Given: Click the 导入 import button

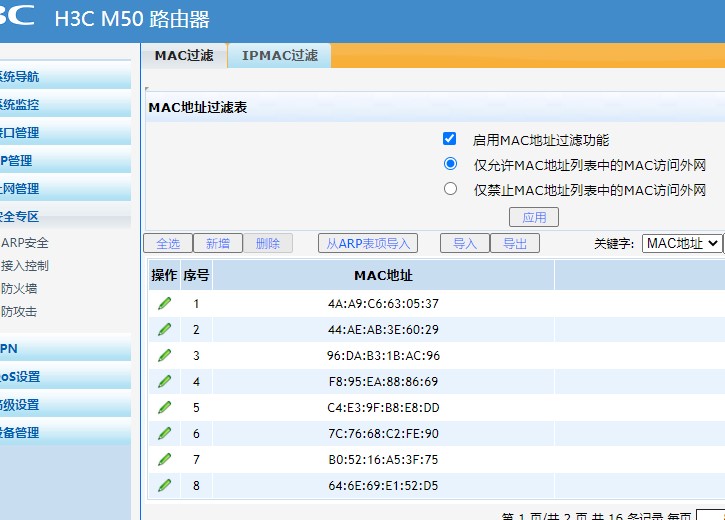Looking at the screenshot, I should click(465, 243).
